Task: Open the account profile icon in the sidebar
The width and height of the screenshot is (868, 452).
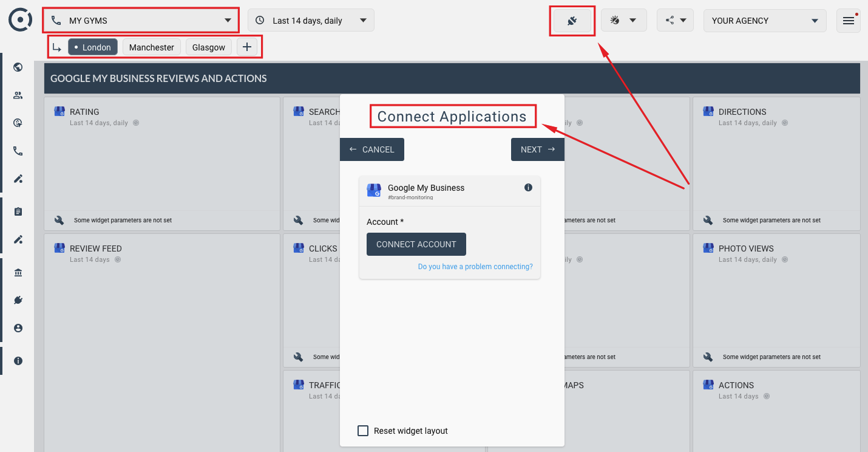Action: tap(18, 328)
